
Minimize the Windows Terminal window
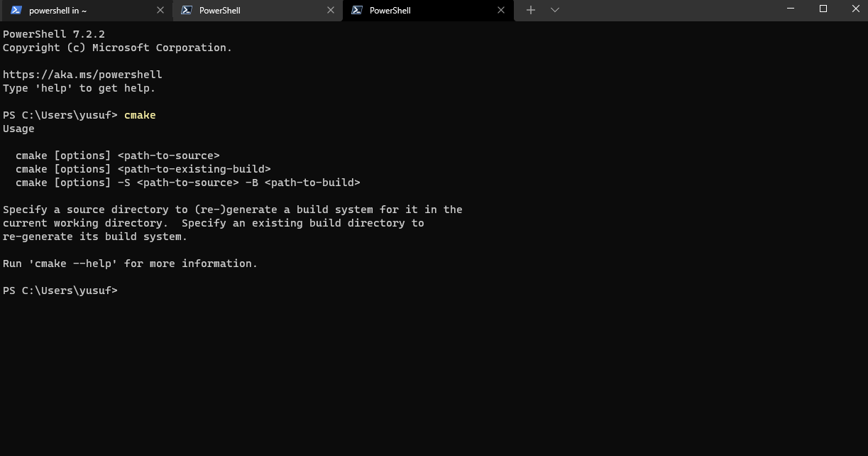pos(790,9)
